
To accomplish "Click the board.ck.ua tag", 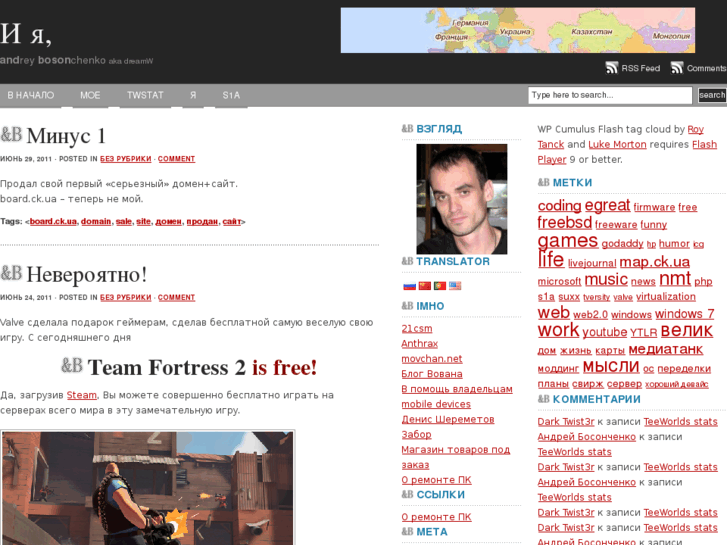I will click(53, 222).
